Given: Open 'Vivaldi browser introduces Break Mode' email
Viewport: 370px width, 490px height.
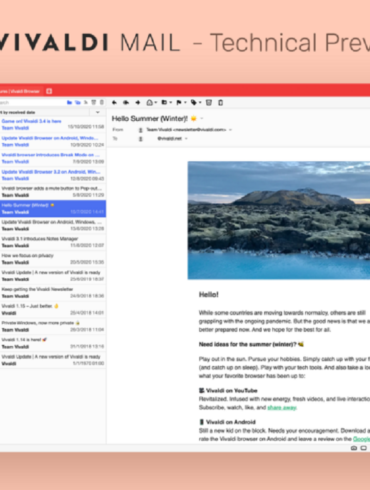Looking at the screenshot, I should pos(53,158).
